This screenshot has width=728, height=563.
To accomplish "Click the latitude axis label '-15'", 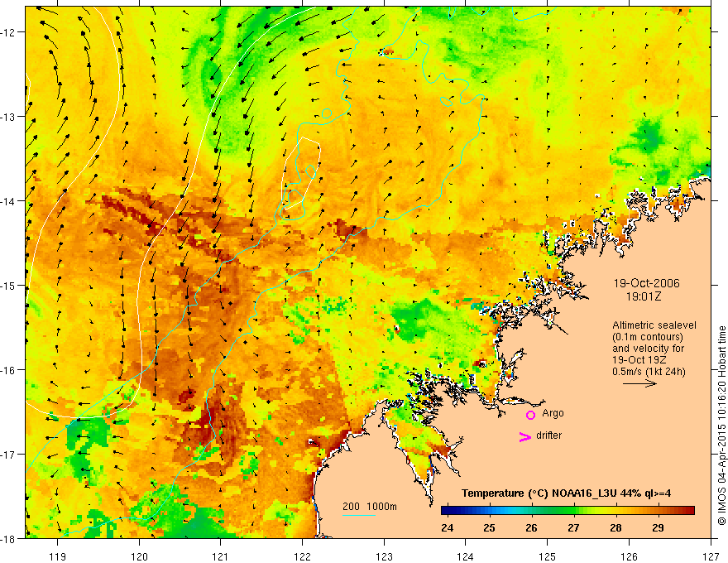I will 8,286.
